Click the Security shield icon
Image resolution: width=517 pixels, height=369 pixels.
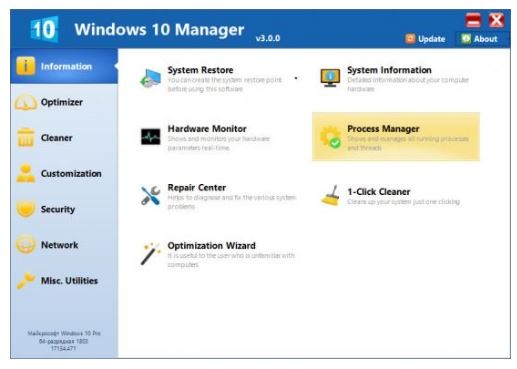pyautogui.click(x=25, y=209)
